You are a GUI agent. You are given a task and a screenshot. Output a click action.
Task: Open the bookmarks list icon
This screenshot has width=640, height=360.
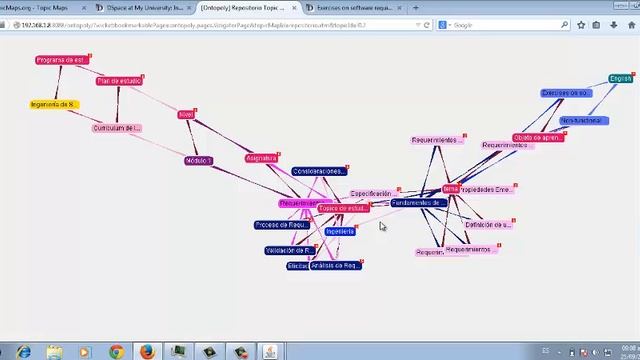tap(596, 25)
